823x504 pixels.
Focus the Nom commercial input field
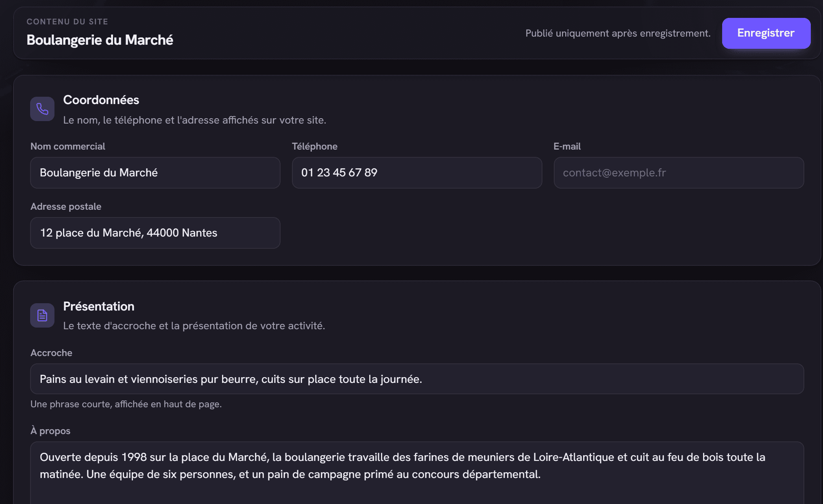pyautogui.click(x=155, y=173)
